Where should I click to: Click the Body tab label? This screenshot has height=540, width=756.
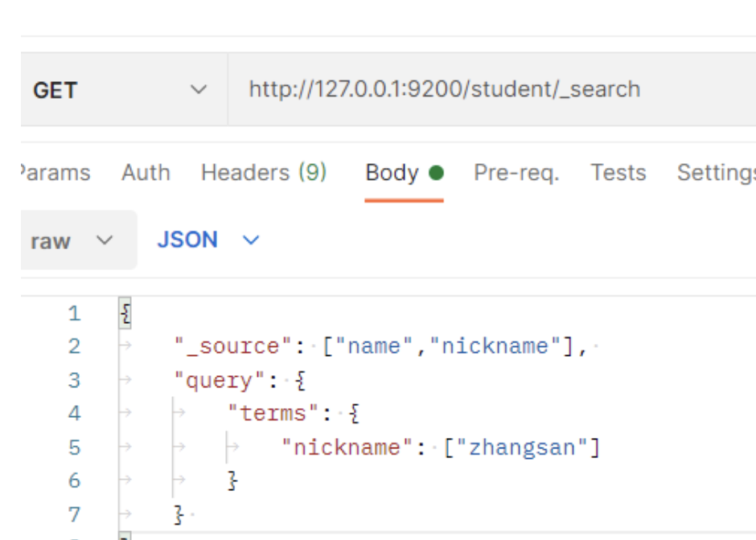392,173
